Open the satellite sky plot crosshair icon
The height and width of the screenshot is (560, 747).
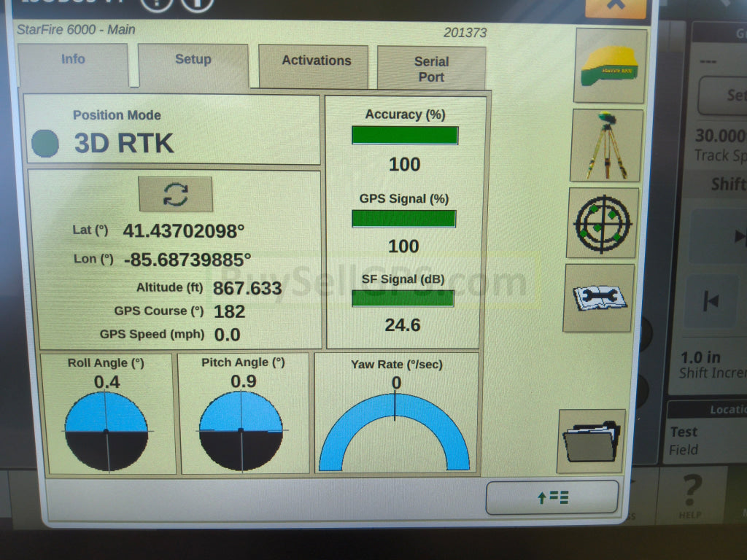(603, 223)
